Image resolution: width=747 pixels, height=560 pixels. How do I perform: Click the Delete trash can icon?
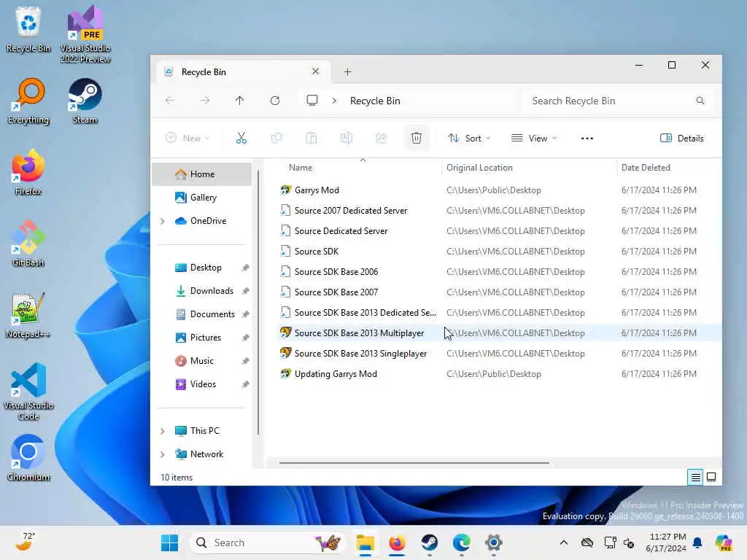pyautogui.click(x=417, y=138)
